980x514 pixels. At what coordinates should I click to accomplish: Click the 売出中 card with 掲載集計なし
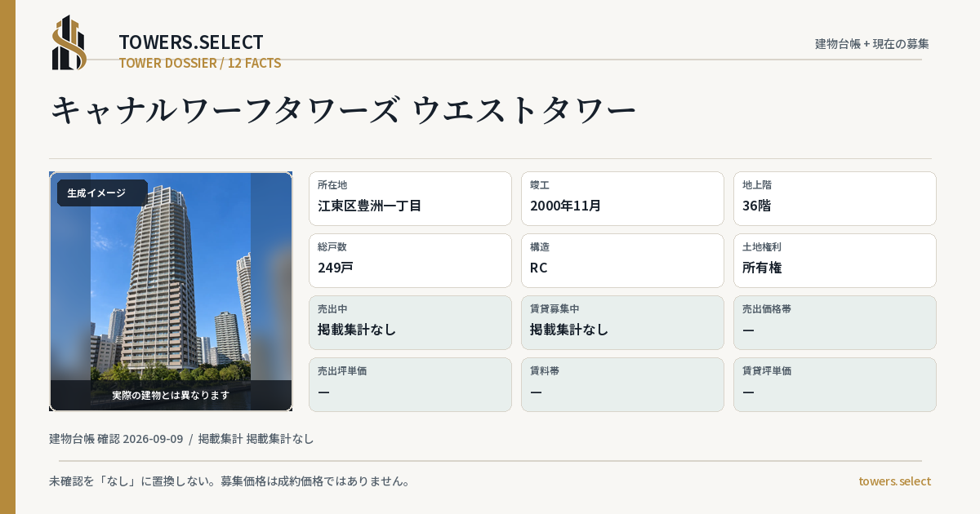pos(410,322)
